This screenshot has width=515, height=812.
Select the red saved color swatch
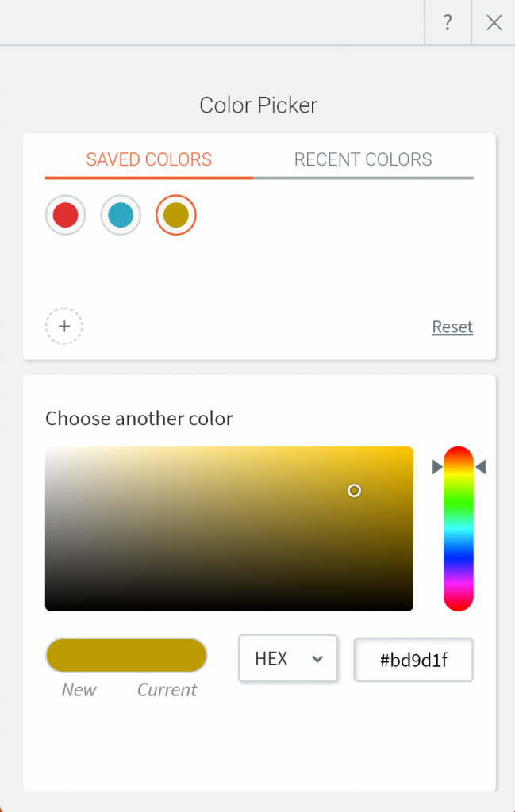click(x=65, y=214)
